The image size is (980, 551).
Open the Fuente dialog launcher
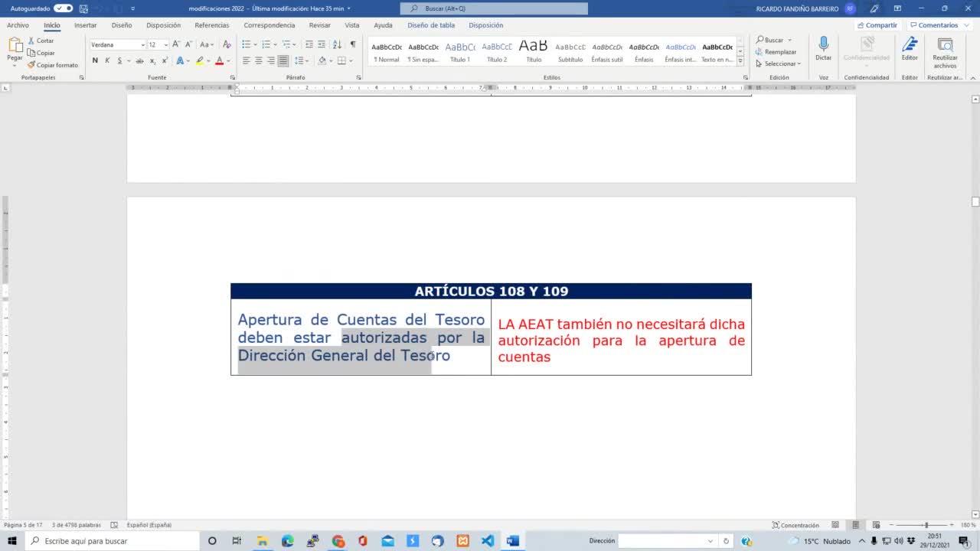point(233,77)
